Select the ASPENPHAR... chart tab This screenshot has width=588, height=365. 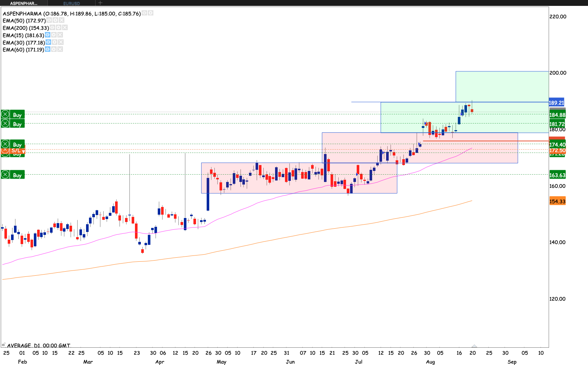(24, 3)
